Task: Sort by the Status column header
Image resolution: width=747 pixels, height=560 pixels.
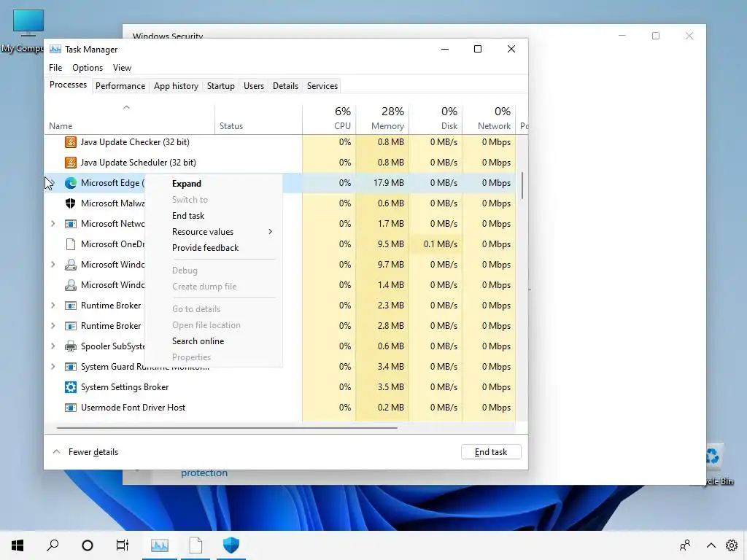Action: 259,119
